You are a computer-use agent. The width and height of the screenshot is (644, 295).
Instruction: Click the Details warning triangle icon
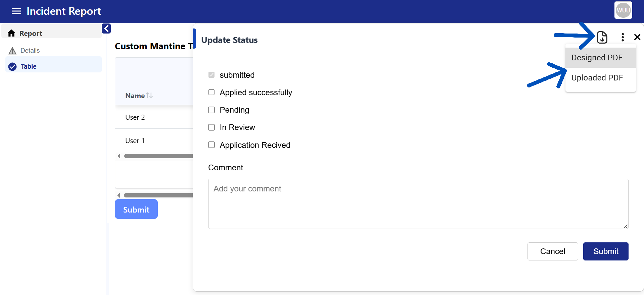(x=12, y=51)
